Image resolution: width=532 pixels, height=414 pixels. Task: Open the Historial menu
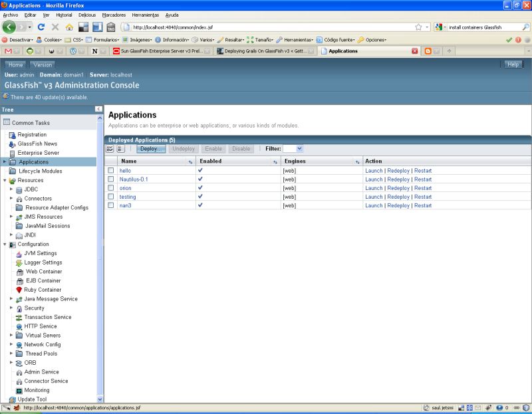tap(64, 15)
